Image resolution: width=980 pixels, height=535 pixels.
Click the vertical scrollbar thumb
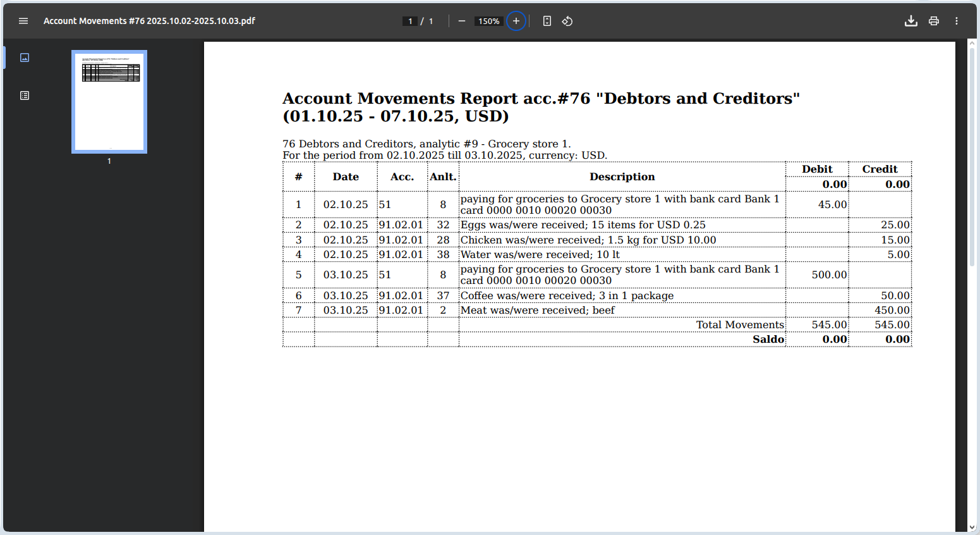tap(972, 158)
